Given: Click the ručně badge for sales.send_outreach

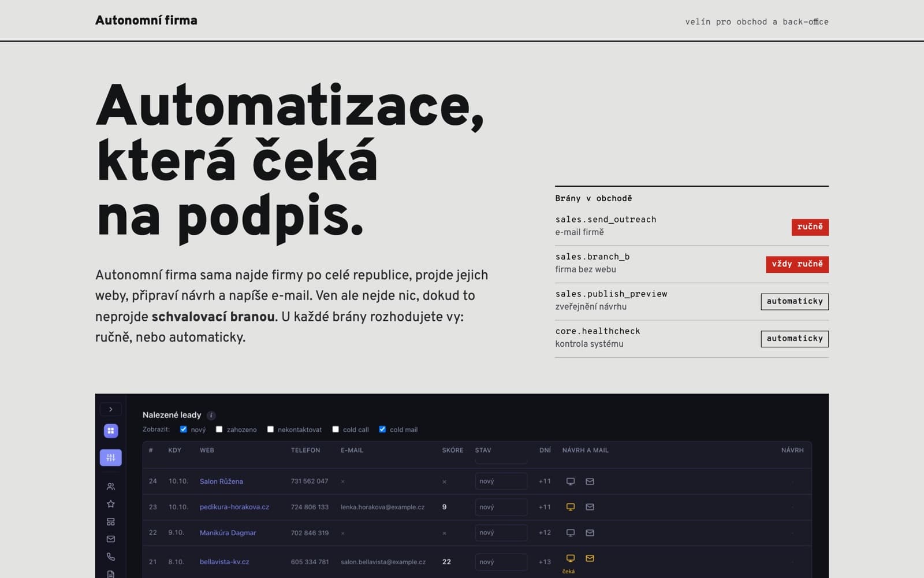Looking at the screenshot, I should [810, 227].
